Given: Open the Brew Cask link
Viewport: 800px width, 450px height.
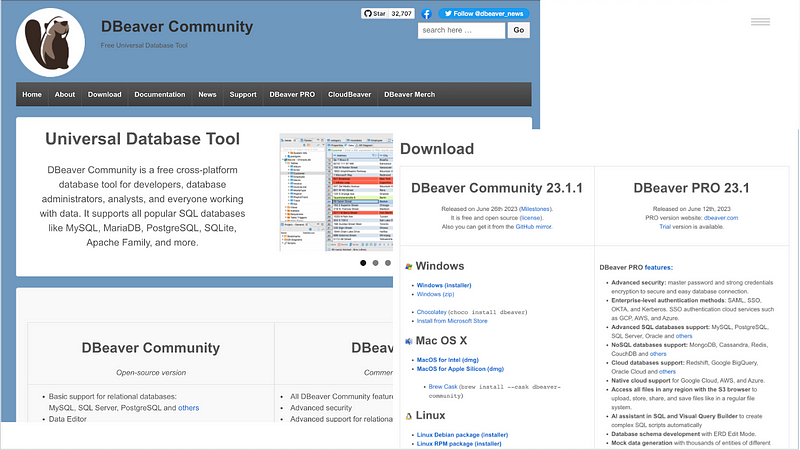Looking at the screenshot, I should point(443,387).
